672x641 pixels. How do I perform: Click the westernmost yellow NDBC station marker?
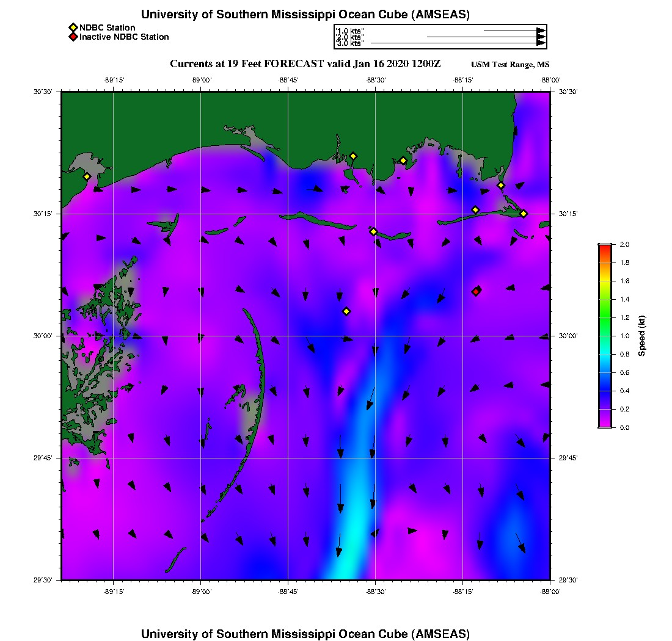pyautogui.click(x=87, y=176)
